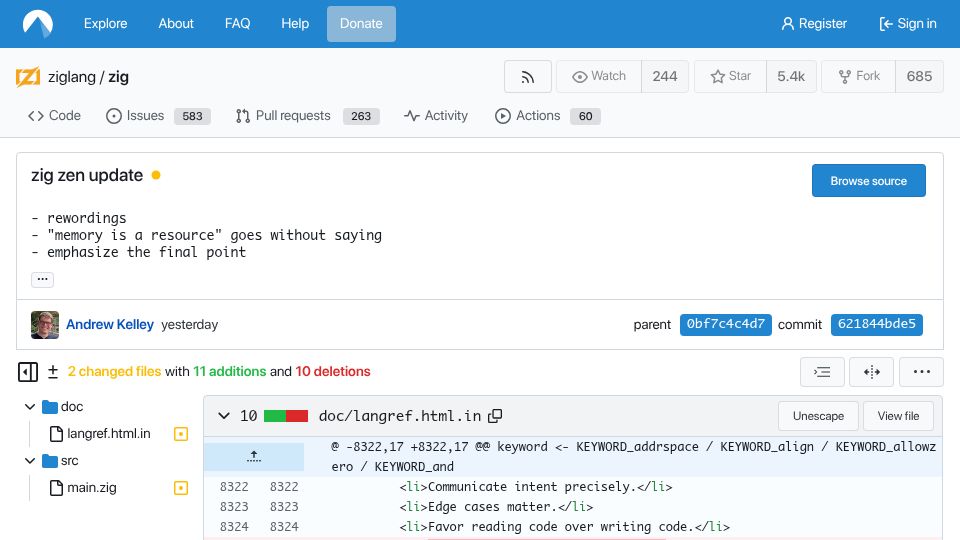
Task: Open langref.html.in in file tree
Action: [108, 433]
